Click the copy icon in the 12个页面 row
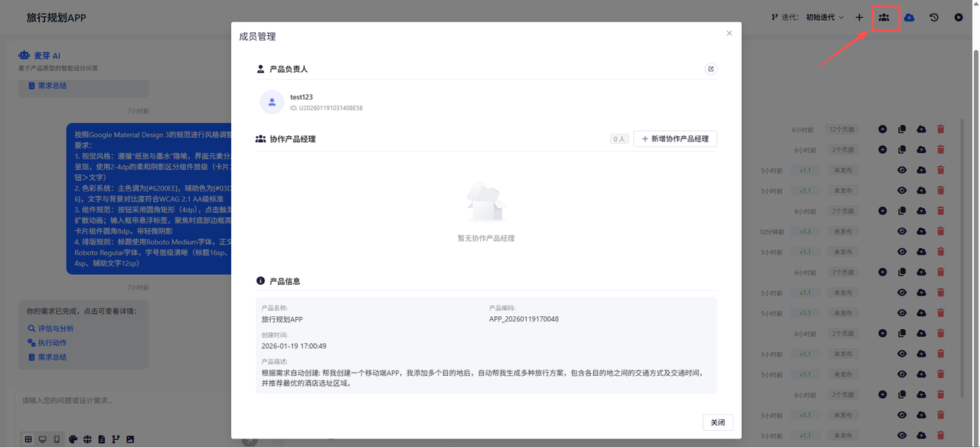 pyautogui.click(x=902, y=129)
